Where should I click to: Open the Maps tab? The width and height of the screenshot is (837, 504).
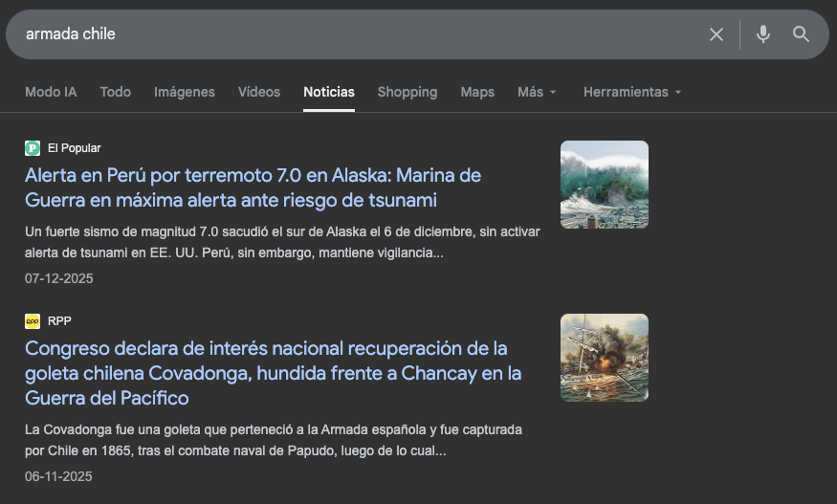click(477, 92)
